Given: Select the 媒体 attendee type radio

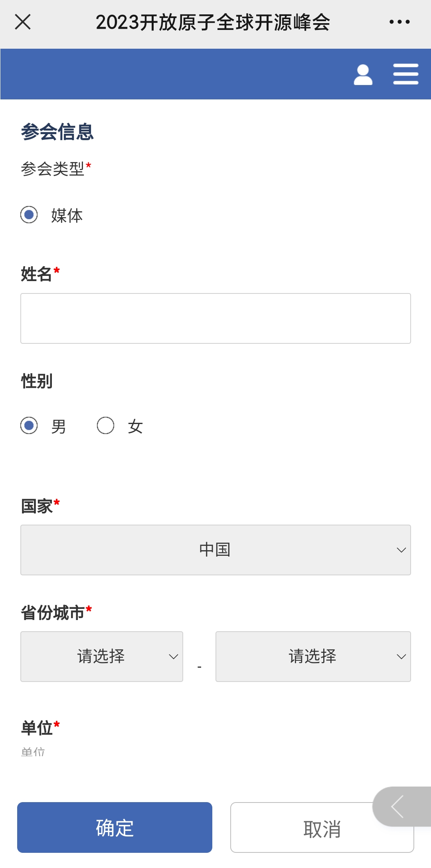Looking at the screenshot, I should tap(29, 215).
